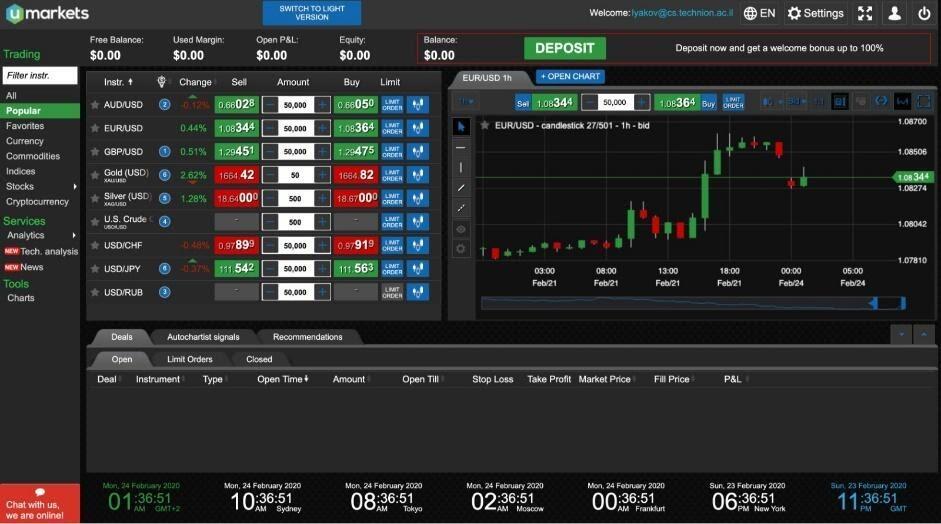The width and height of the screenshot is (941, 524).
Task: Open chart settings gear in drawing toolbar
Action: click(461, 248)
